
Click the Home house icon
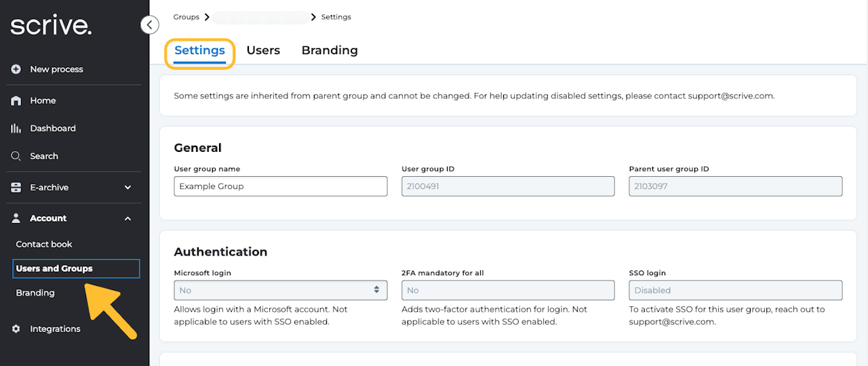(x=16, y=100)
